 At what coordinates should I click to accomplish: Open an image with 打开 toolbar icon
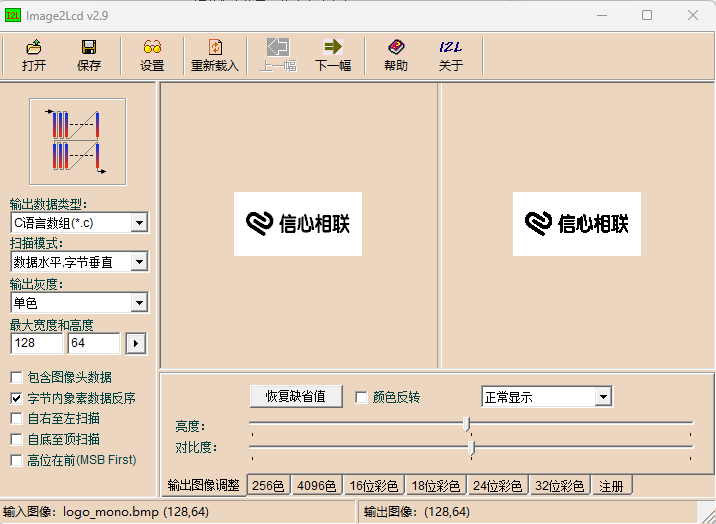tap(34, 56)
